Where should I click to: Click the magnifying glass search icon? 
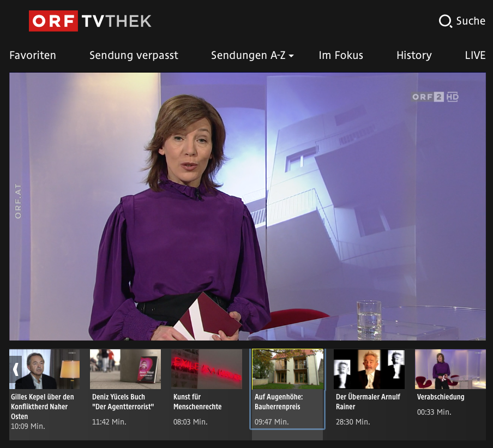(x=445, y=21)
